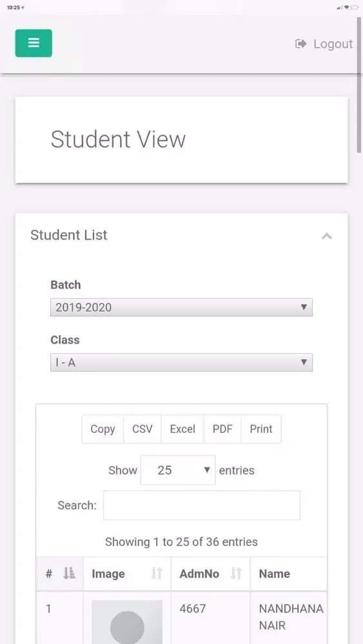Change the Show 25 entries dropdown
The image size is (363, 644).
[178, 470]
